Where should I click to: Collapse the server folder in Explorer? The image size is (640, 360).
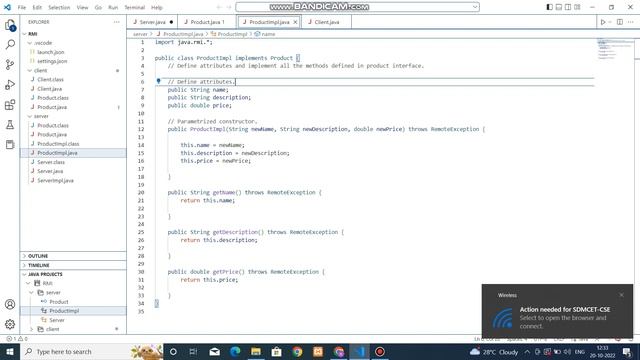pos(29,116)
